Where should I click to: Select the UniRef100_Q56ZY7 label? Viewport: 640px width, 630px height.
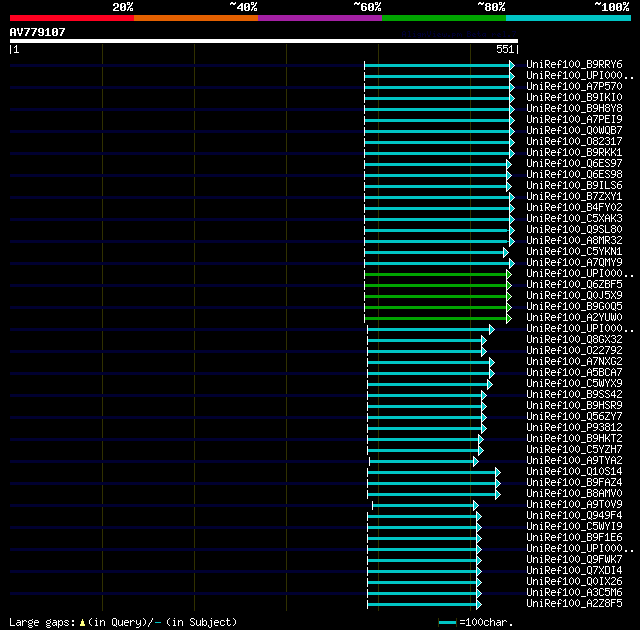574,417
